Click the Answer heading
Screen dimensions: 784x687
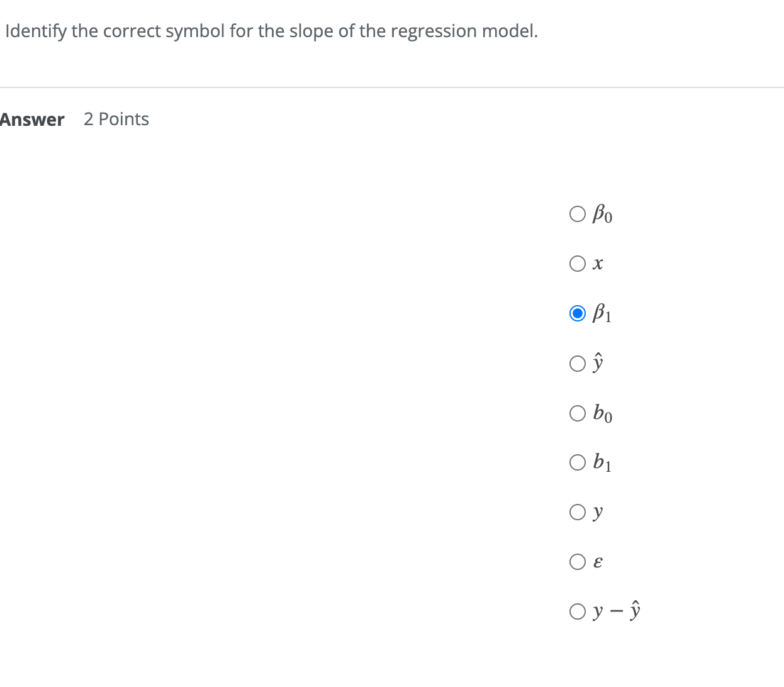click(33, 119)
